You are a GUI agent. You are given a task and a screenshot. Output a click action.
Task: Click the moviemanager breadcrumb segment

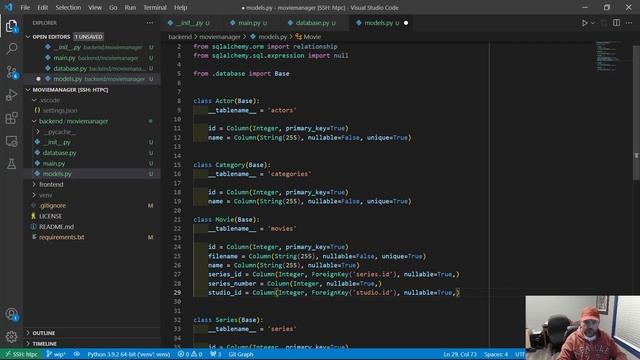click(x=220, y=37)
